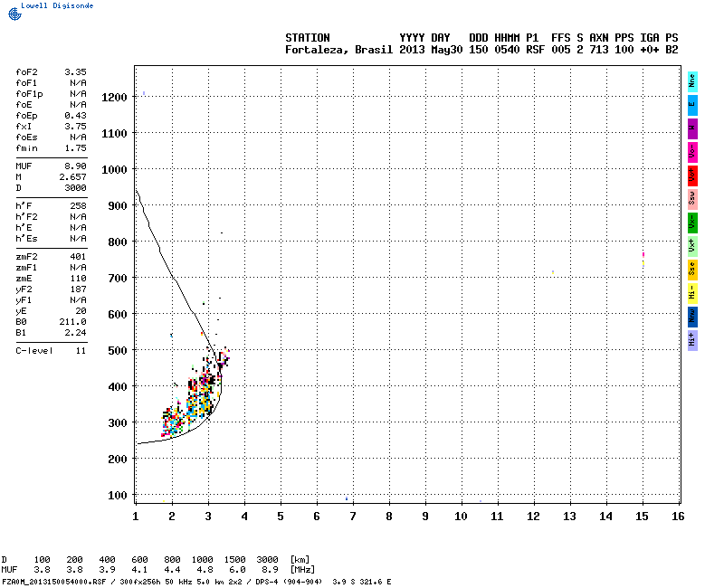Click the 16 MHz frequency axis label

pos(678,517)
